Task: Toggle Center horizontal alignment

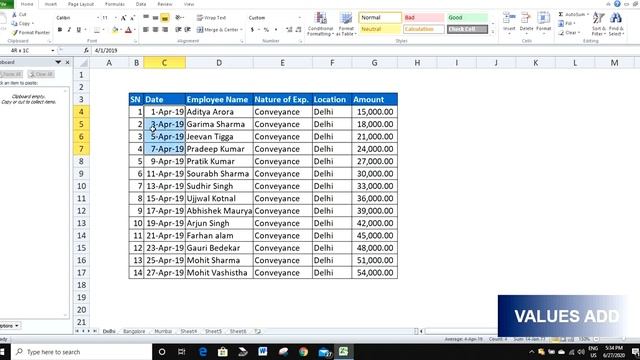Action: tap(155, 30)
